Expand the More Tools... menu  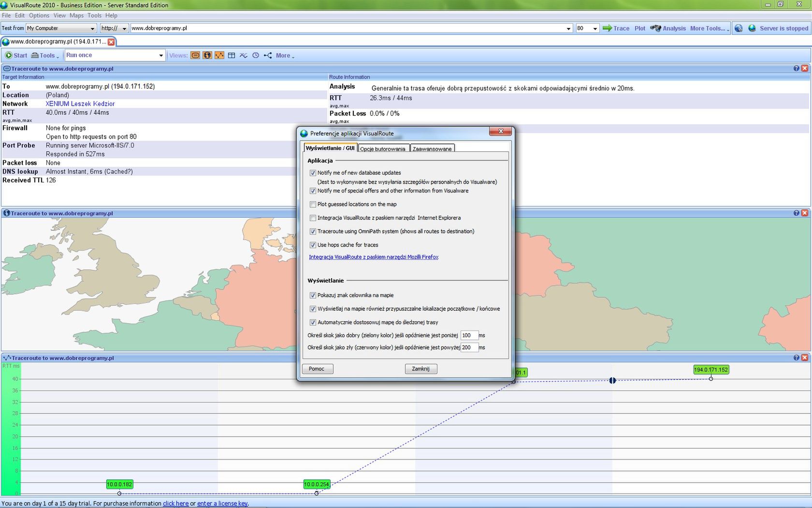pos(710,28)
